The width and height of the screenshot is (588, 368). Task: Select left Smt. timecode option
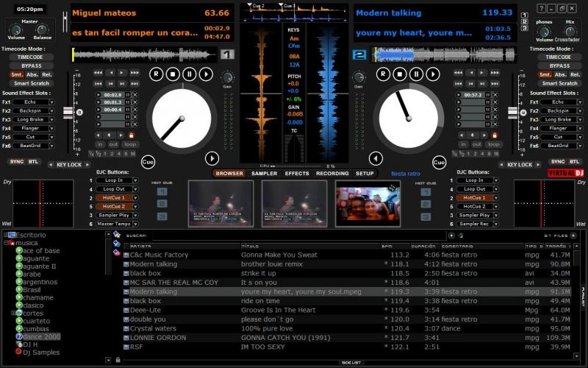(x=16, y=75)
